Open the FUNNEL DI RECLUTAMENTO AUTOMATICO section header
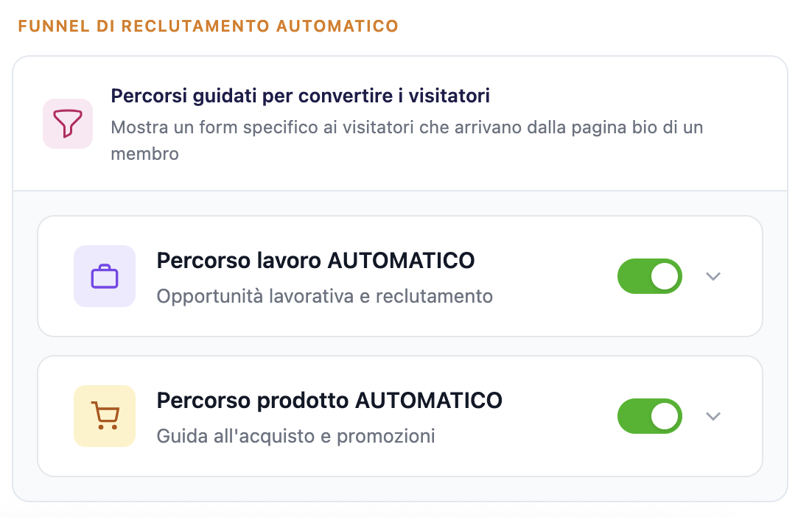 [x=208, y=25]
